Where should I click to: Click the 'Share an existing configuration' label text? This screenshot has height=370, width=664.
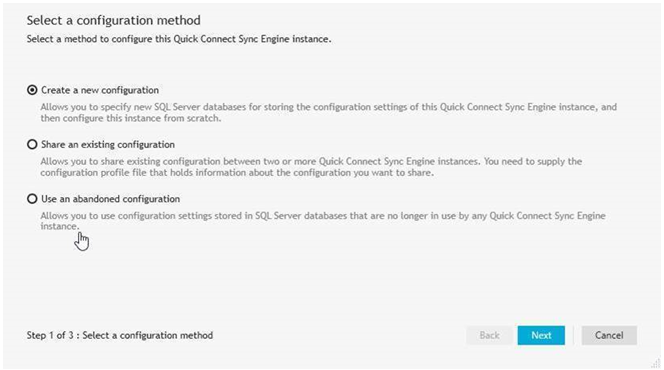coord(108,144)
